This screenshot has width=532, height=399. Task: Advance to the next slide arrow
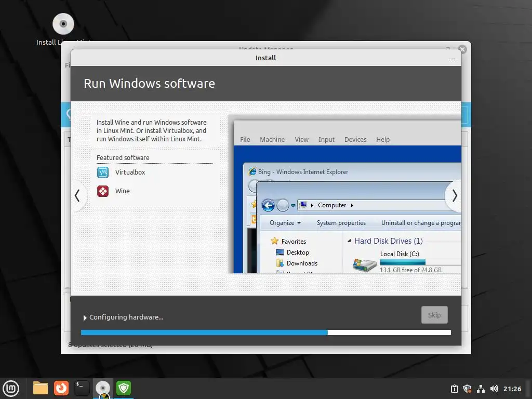[455, 196]
